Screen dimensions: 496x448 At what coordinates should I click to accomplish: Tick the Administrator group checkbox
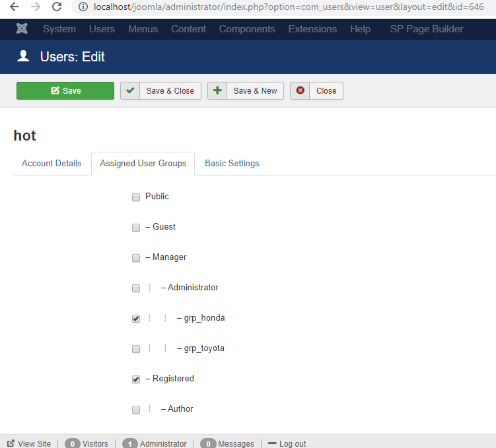point(136,288)
